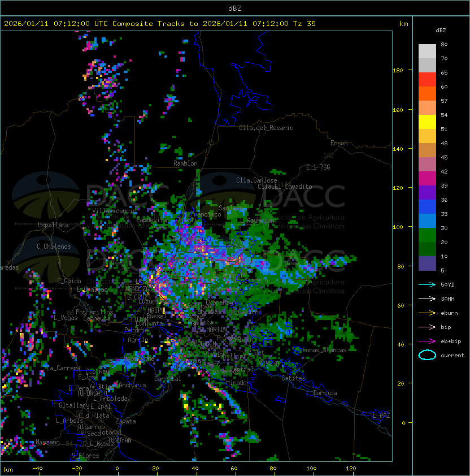Click the boxed 'MENDOZA' city label

point(137,289)
